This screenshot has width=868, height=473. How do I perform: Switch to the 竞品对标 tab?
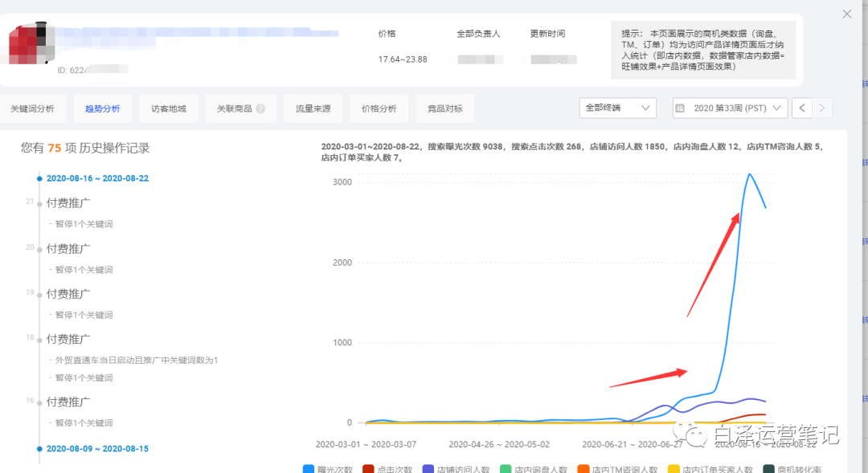(x=444, y=108)
